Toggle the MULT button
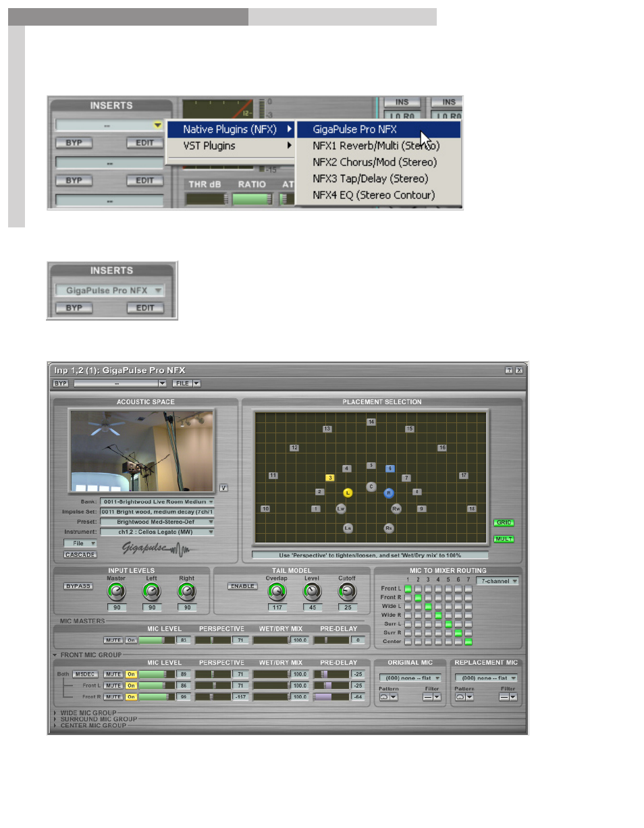Viewport: 644px width, 828px height. (x=503, y=539)
